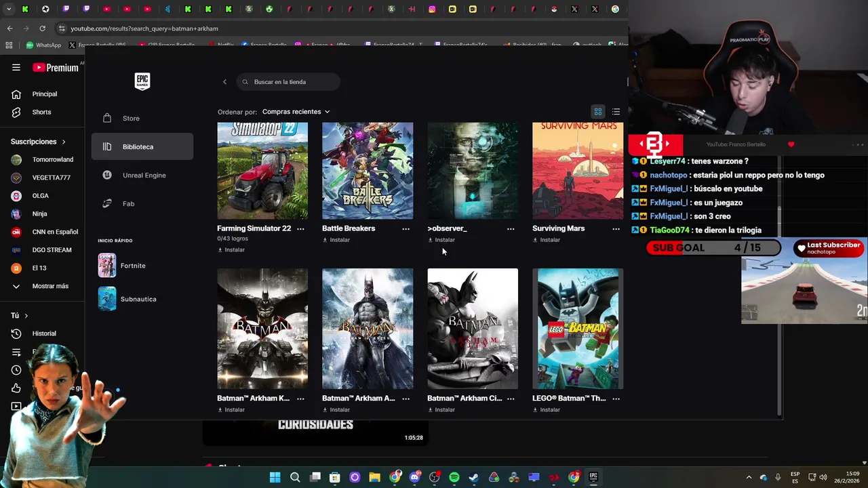Open Chrome tab search chevron
The width and height of the screenshot is (868, 488).
tap(7, 9)
